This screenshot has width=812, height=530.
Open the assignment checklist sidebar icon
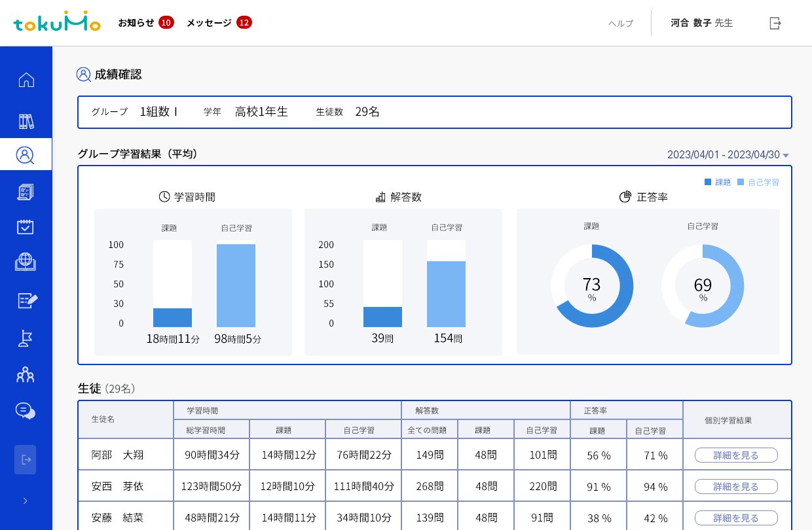tap(26, 192)
